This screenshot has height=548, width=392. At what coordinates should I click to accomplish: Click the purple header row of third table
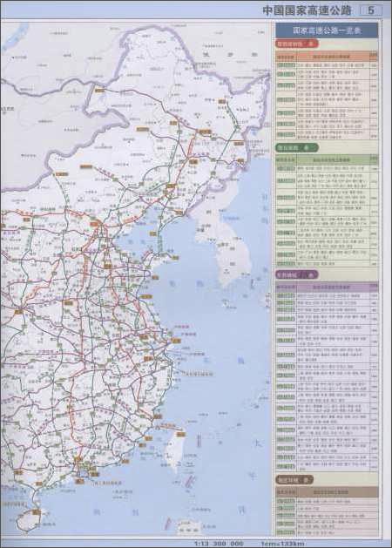coord(327,287)
